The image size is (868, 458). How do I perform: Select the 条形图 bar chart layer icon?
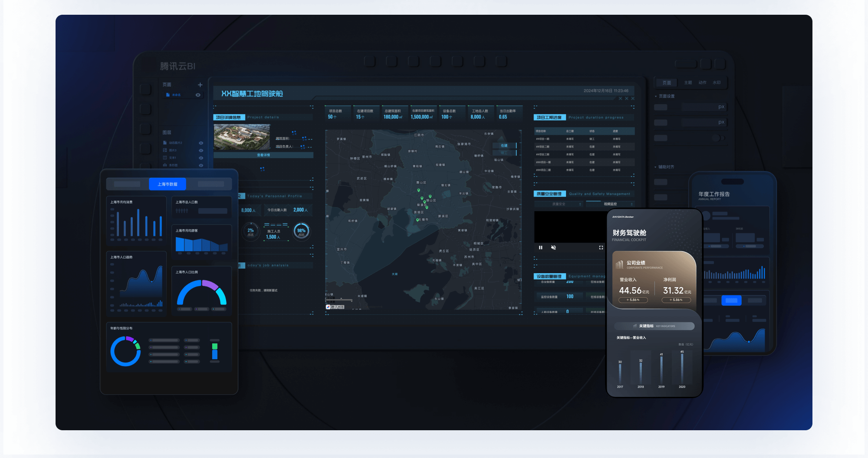tap(165, 165)
